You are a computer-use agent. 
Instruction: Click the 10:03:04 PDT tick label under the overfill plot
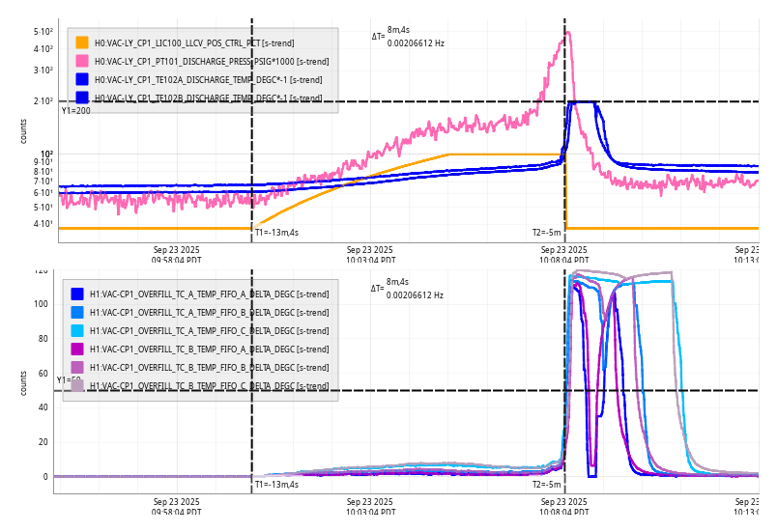(370, 507)
